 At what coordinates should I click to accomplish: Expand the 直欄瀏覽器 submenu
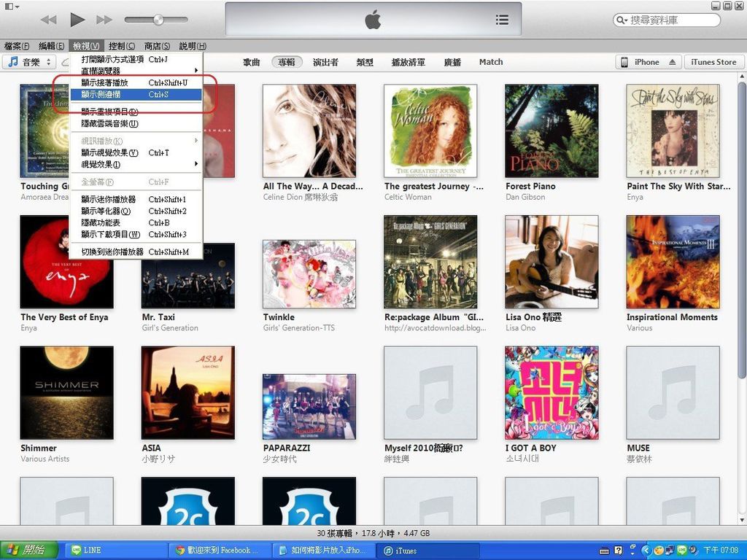click(x=136, y=71)
